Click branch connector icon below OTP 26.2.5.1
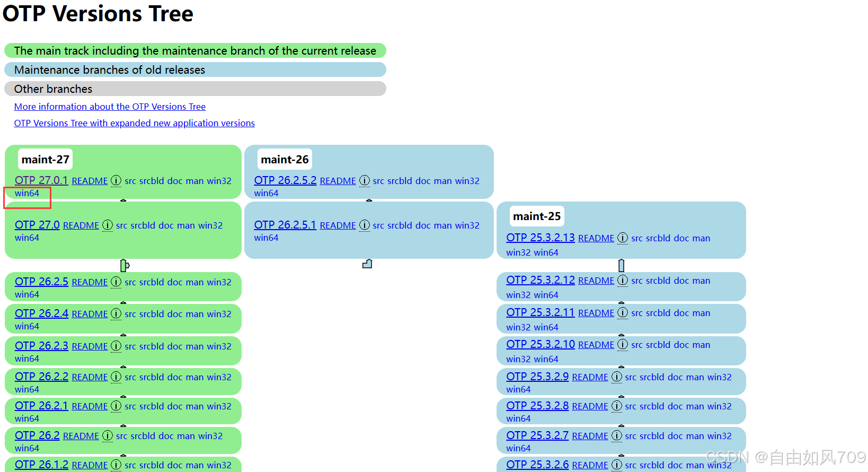The width and height of the screenshot is (868, 472). point(367,264)
